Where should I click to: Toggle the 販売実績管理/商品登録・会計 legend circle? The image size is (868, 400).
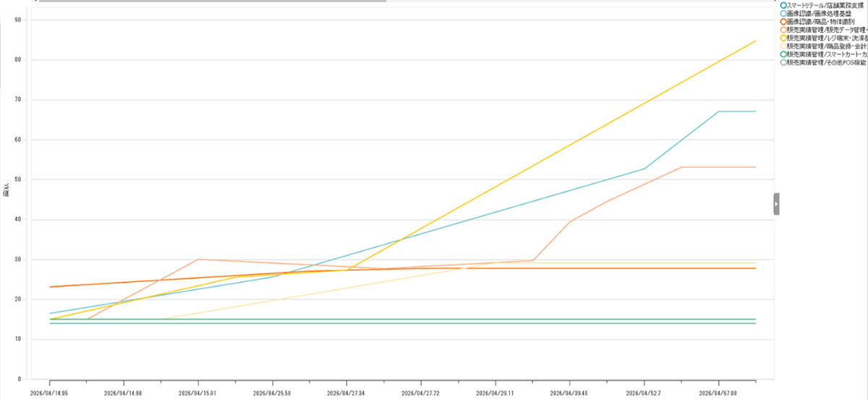click(783, 46)
